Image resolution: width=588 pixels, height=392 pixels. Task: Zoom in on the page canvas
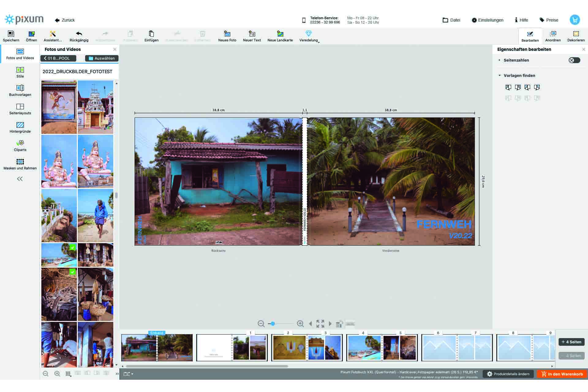point(300,324)
